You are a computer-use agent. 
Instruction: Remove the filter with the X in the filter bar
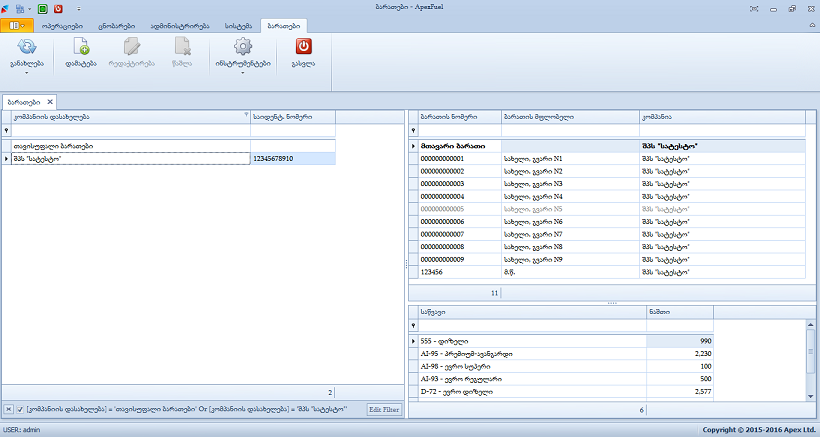pyautogui.click(x=8, y=409)
